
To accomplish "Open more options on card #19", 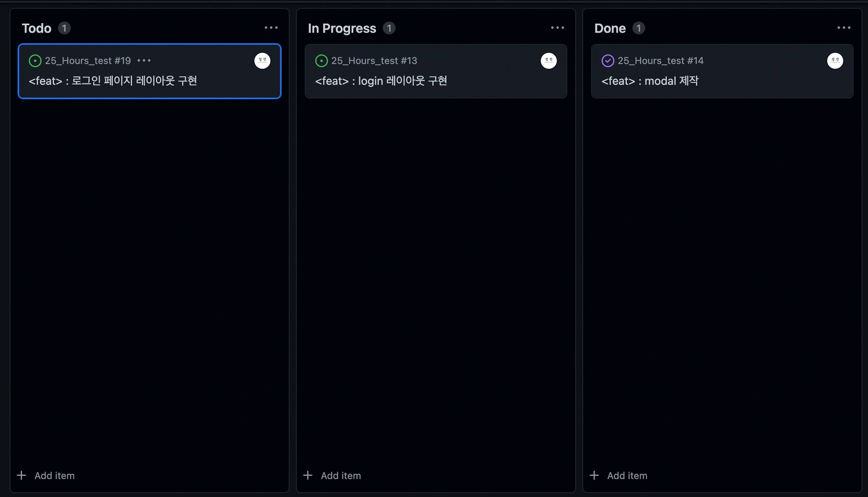I will click(144, 61).
